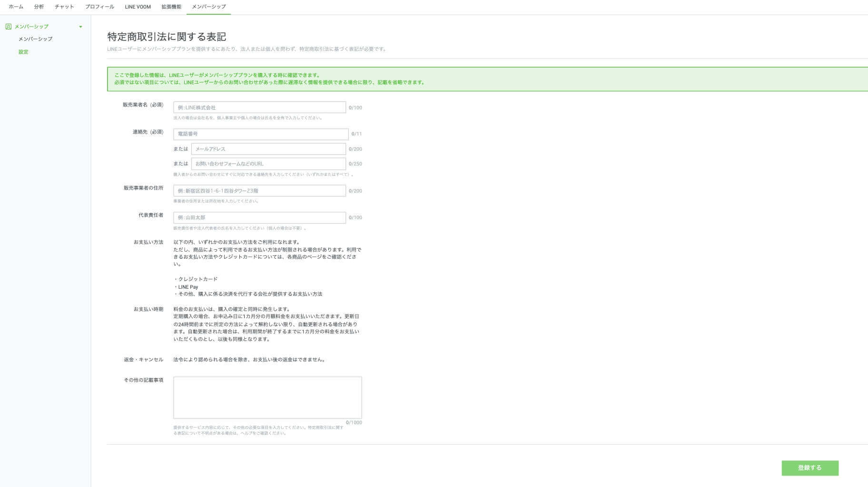
Task: Focus the 販売事業者の住所 address field
Action: pyautogui.click(x=259, y=191)
